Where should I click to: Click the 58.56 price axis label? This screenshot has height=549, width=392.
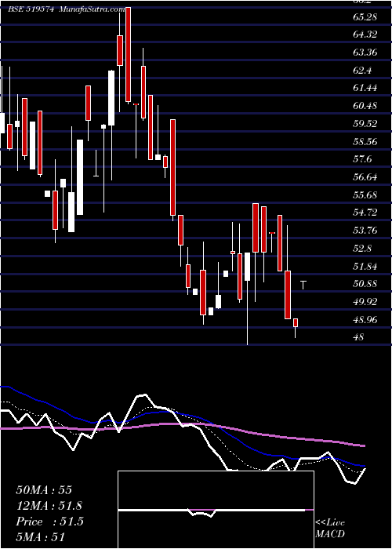[365, 141]
